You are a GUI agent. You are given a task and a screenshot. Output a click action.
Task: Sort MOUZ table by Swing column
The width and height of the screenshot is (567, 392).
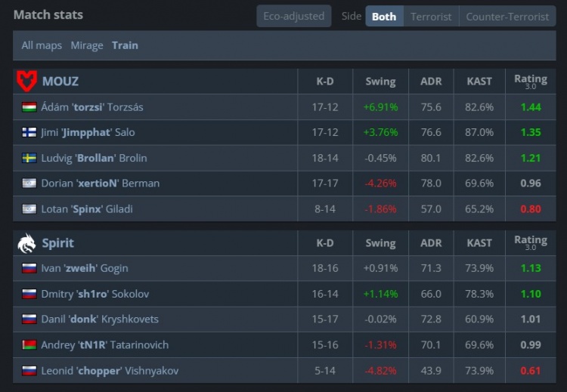[380, 82]
